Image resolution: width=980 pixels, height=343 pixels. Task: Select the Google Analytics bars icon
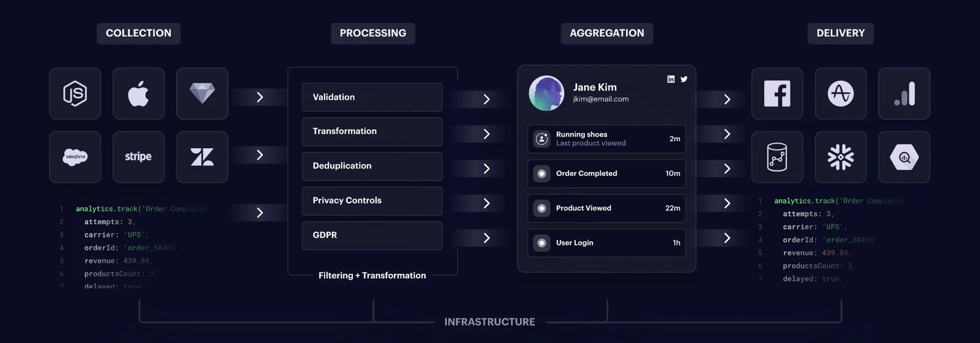[x=904, y=94]
